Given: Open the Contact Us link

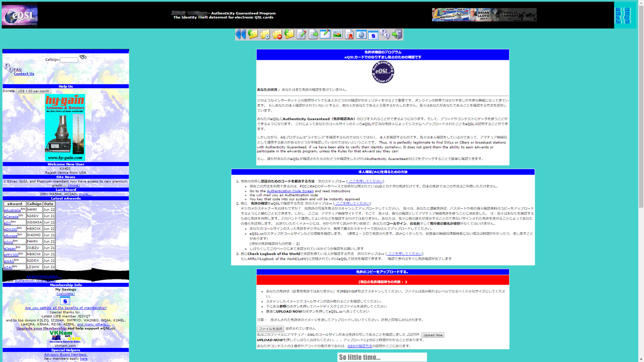Looking at the screenshot, I should 24,74.
